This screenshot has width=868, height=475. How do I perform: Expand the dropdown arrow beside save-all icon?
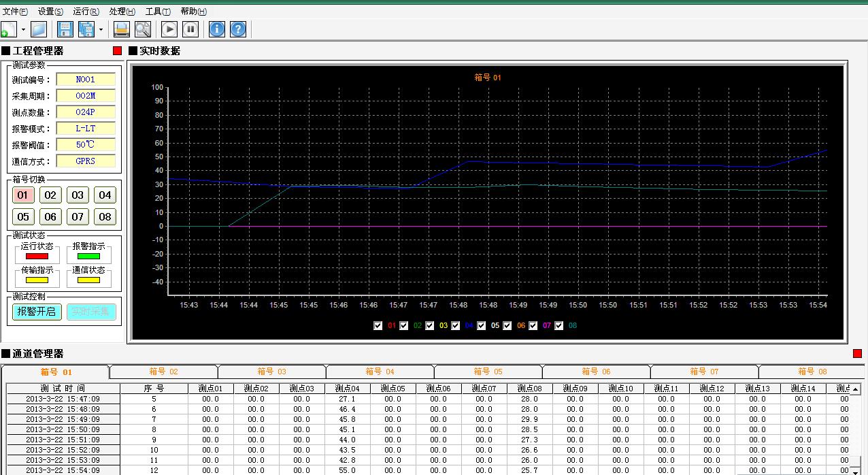pos(101,29)
